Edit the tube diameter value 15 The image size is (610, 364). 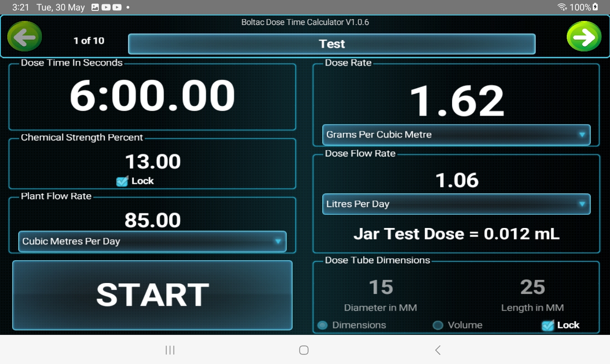tap(381, 287)
